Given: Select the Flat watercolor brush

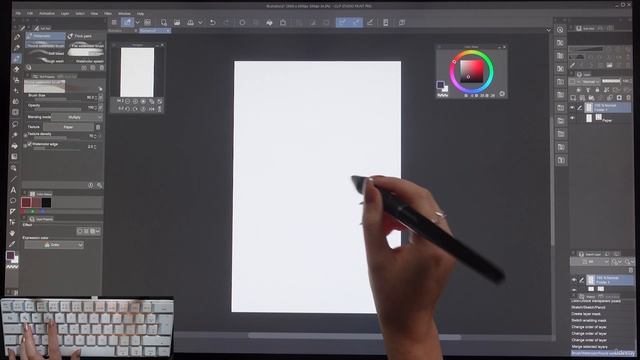Looking at the screenshot, I should coord(85,46).
